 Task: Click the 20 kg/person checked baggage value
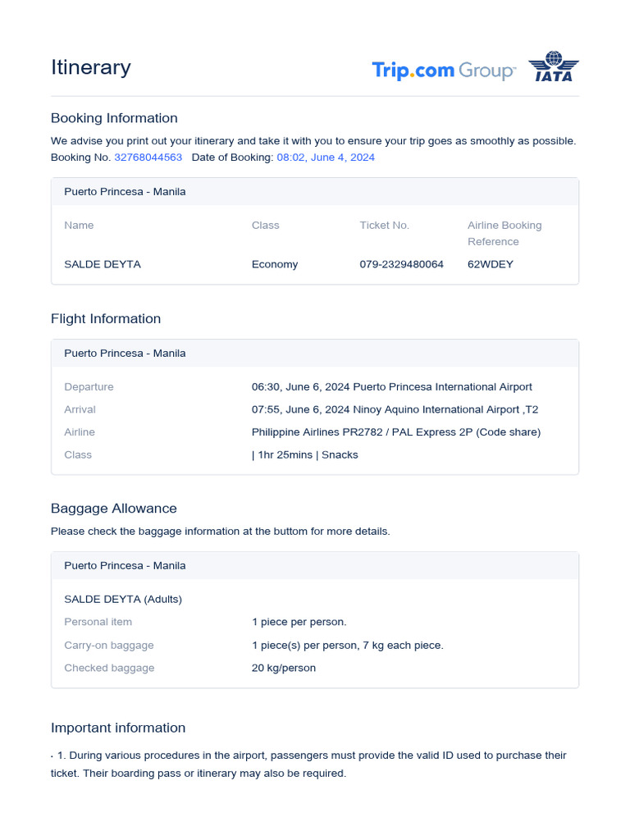(x=283, y=668)
